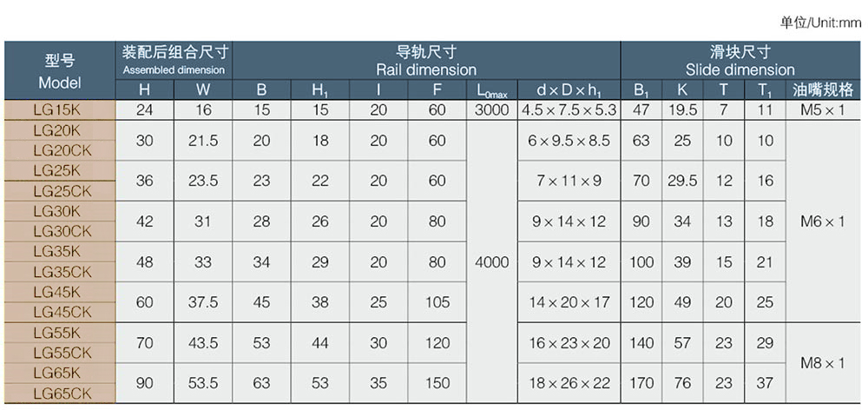Viewport: 868px width, 410px height.
Task: Select the LG20CK model row label
Action: point(60,150)
